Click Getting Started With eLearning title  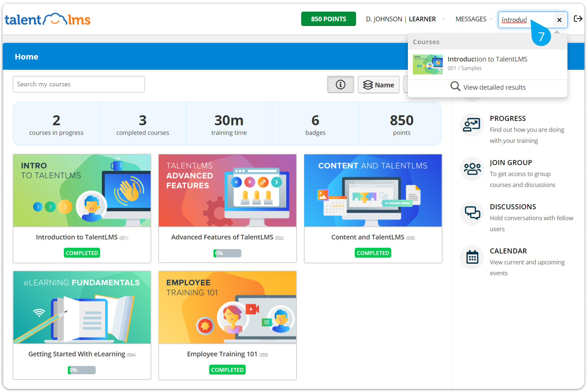(x=82, y=354)
